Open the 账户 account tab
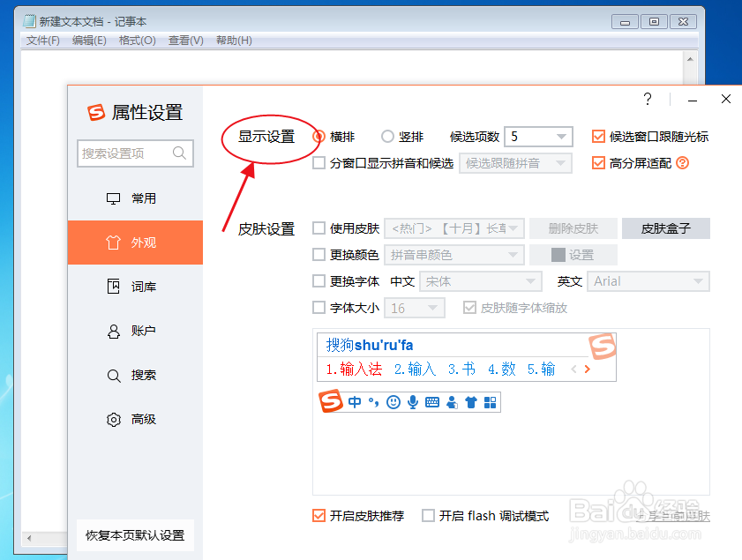Viewport: 742px width, 560px height. (135, 331)
